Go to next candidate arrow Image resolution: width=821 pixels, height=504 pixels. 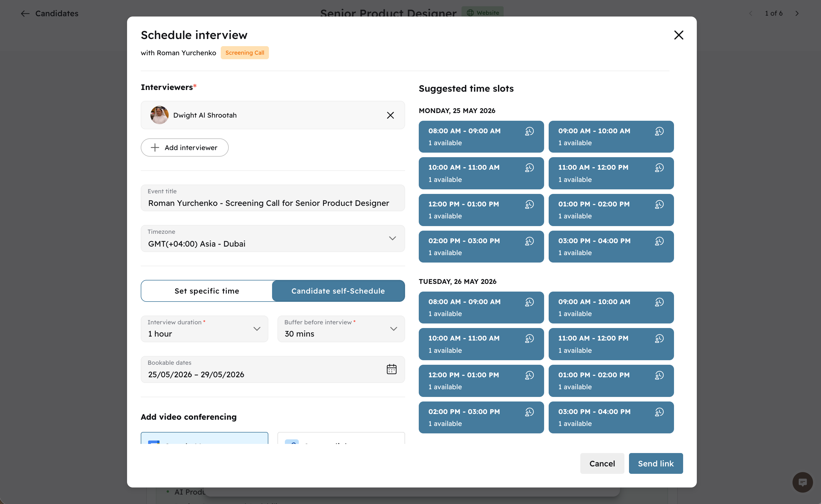(797, 13)
